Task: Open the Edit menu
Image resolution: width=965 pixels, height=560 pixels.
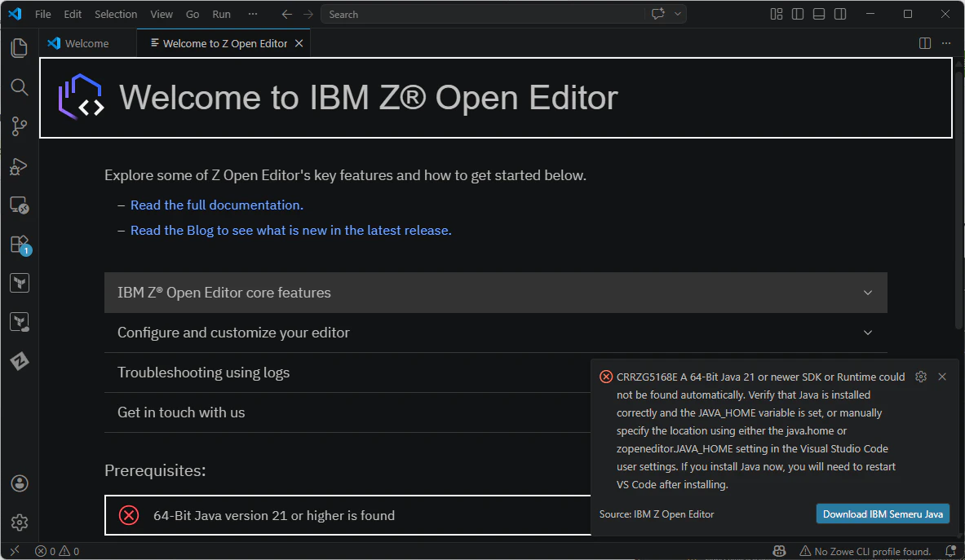Action: (x=73, y=14)
